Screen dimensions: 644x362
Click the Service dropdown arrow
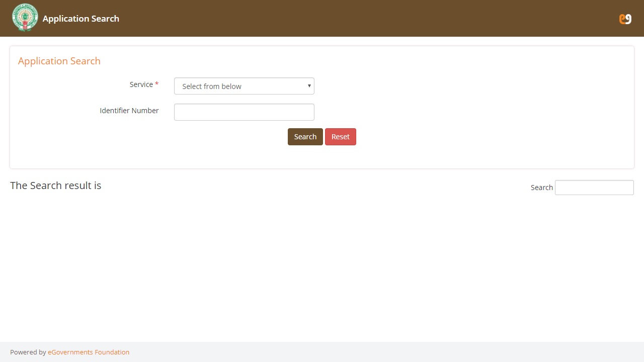tap(309, 86)
